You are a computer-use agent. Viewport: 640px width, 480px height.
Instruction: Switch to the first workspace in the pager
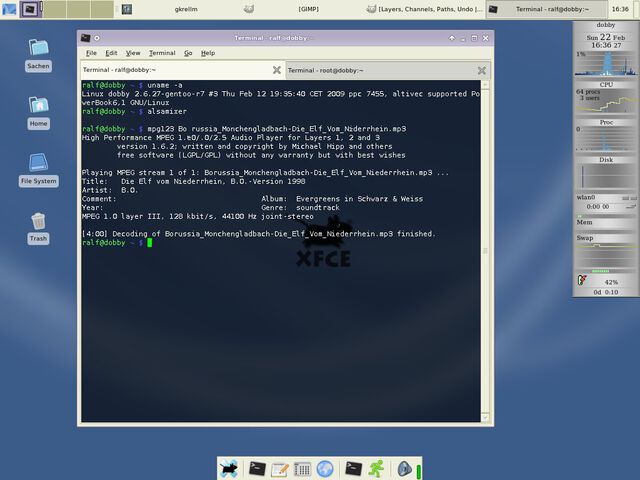click(x=30, y=9)
